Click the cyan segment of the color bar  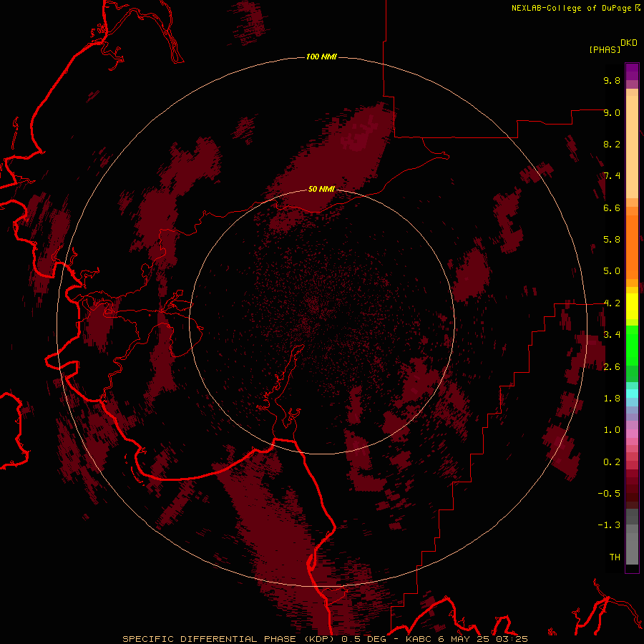pos(632,394)
